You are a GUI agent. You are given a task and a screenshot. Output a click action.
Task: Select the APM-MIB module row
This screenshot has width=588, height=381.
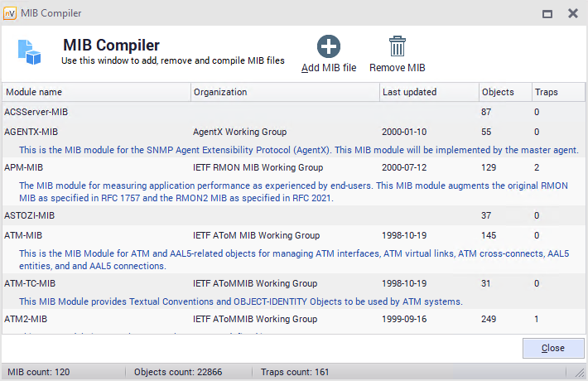coord(23,167)
